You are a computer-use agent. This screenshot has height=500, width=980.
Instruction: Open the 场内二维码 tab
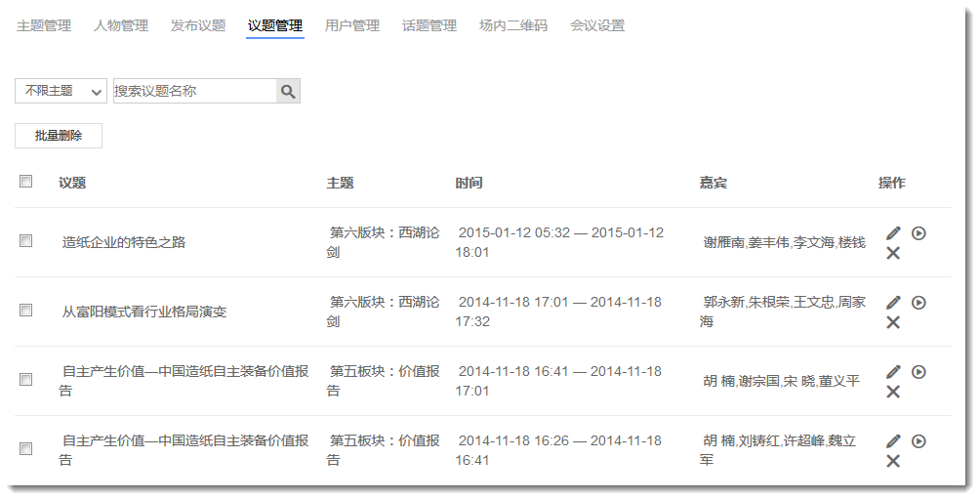513,25
